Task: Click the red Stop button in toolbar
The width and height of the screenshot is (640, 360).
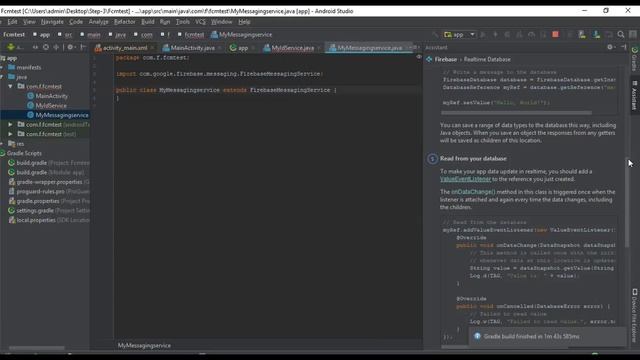Action: point(556,35)
